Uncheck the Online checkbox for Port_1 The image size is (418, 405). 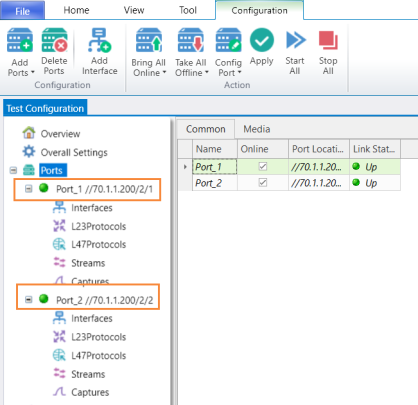pyautogui.click(x=263, y=166)
